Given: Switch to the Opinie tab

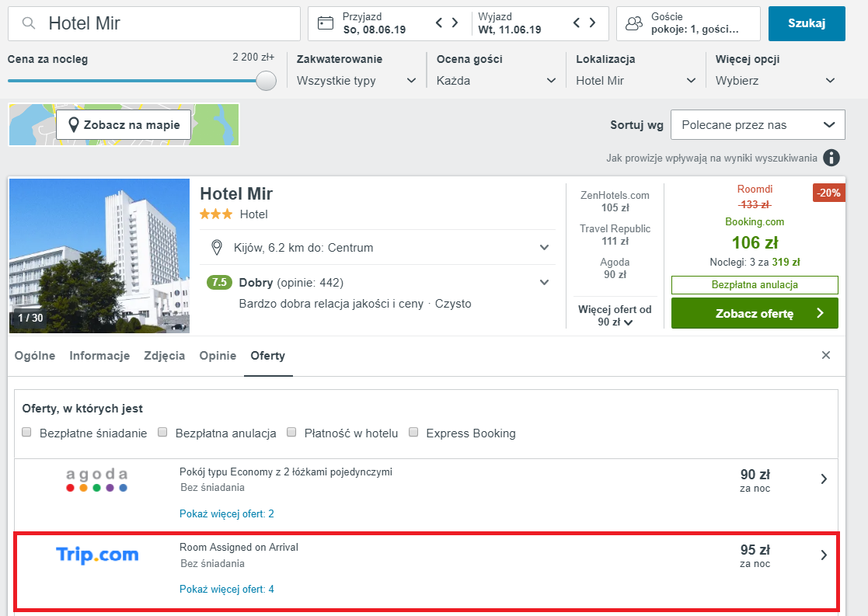Looking at the screenshot, I should coord(218,355).
